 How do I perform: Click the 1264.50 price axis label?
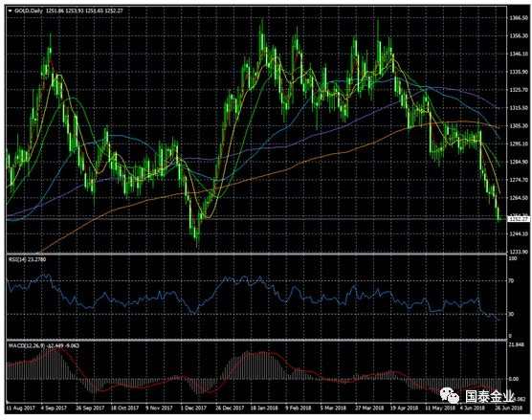[x=518, y=198]
